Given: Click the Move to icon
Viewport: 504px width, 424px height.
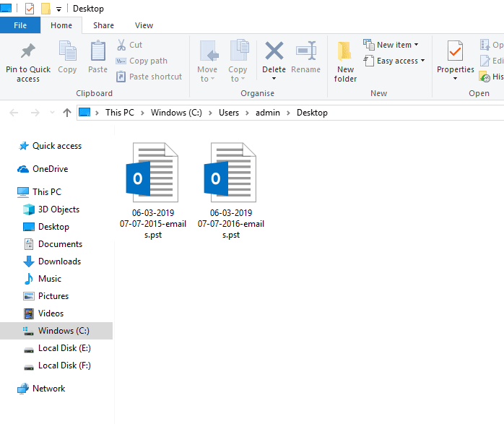Looking at the screenshot, I should click(209, 51).
